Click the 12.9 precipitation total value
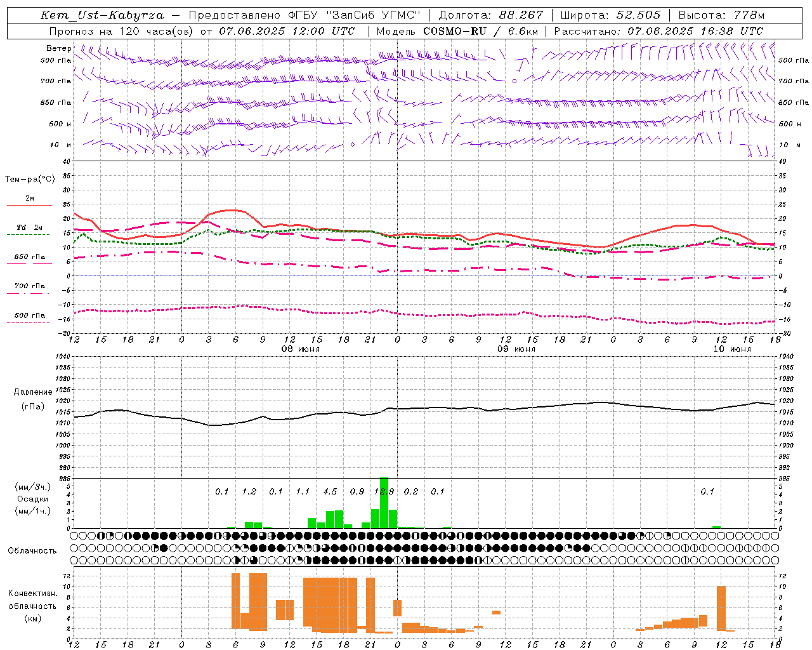Screen dimensions: 812x650 [384, 491]
